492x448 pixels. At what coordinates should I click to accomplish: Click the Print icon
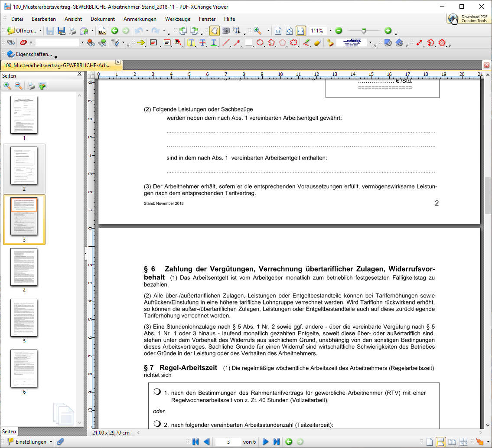tap(72, 31)
